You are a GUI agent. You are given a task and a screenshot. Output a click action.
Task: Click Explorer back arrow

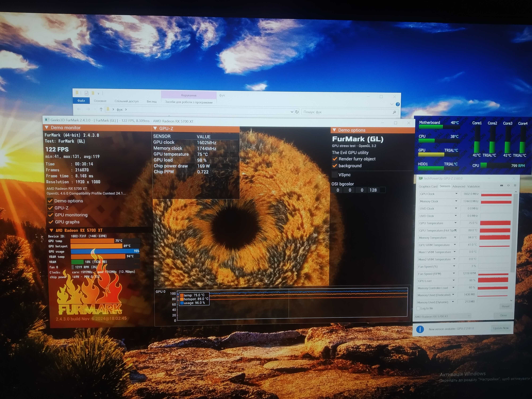pos(79,109)
